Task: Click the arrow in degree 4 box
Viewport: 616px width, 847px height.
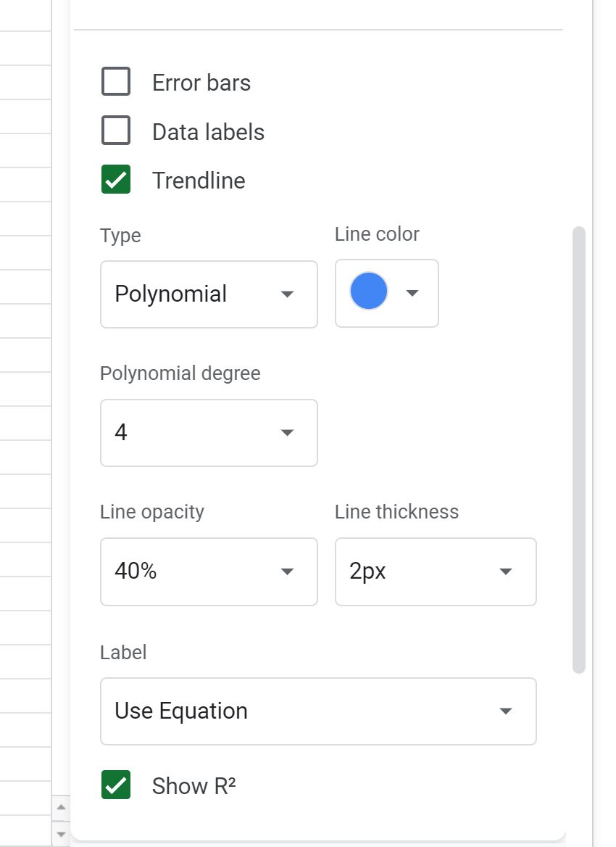Action: (287, 433)
